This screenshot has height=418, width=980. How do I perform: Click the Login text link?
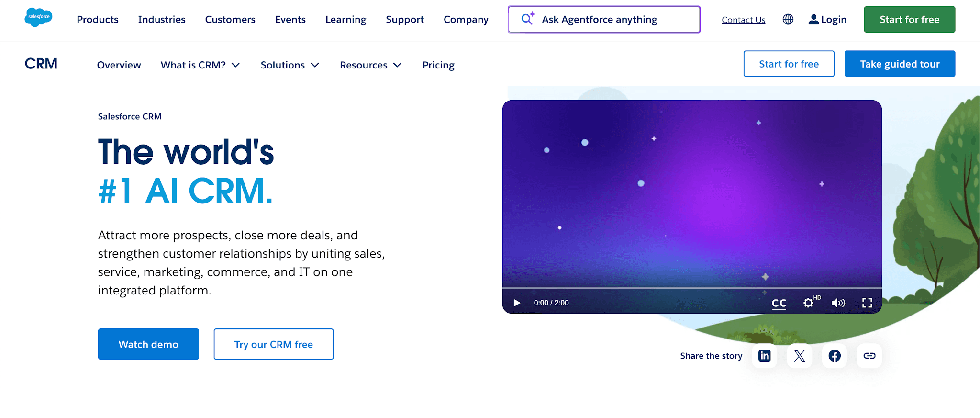[x=834, y=20]
